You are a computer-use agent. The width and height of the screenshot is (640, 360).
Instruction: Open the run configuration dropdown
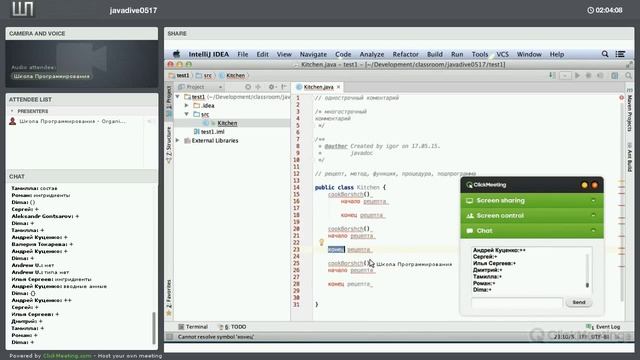coord(565,76)
